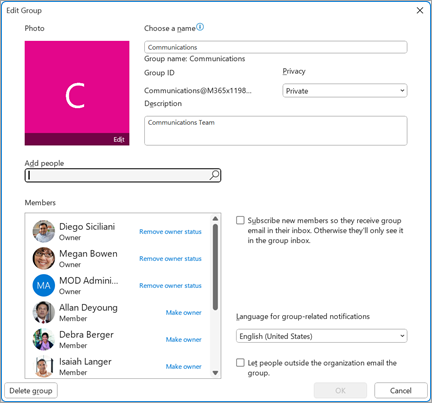Click the members list scroll down arrow

215,373
